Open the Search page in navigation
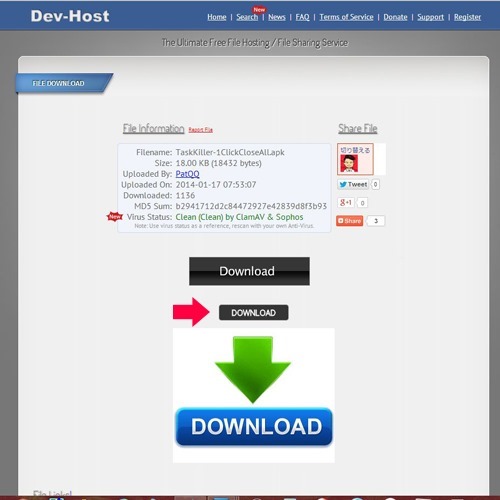This screenshot has height=500, width=500. coord(247,17)
